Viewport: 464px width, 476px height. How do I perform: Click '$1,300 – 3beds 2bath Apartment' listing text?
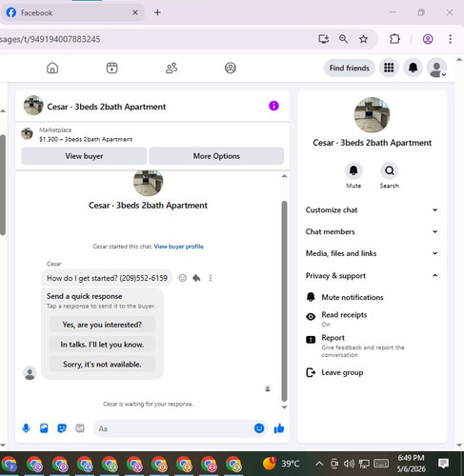pyautogui.click(x=86, y=139)
